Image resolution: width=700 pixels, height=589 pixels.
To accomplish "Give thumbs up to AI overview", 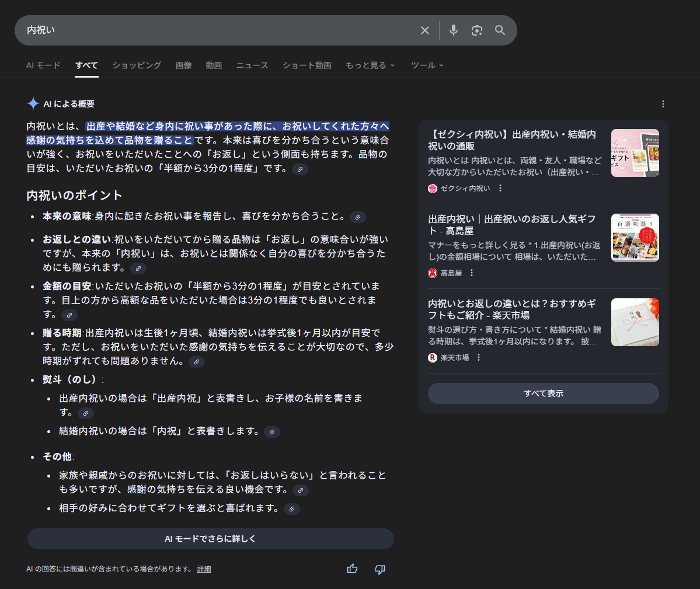I will (352, 569).
